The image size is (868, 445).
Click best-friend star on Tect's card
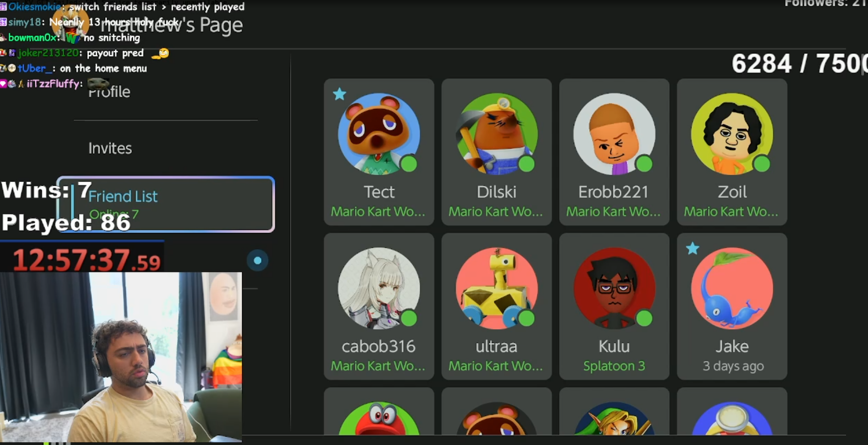pyautogui.click(x=339, y=94)
